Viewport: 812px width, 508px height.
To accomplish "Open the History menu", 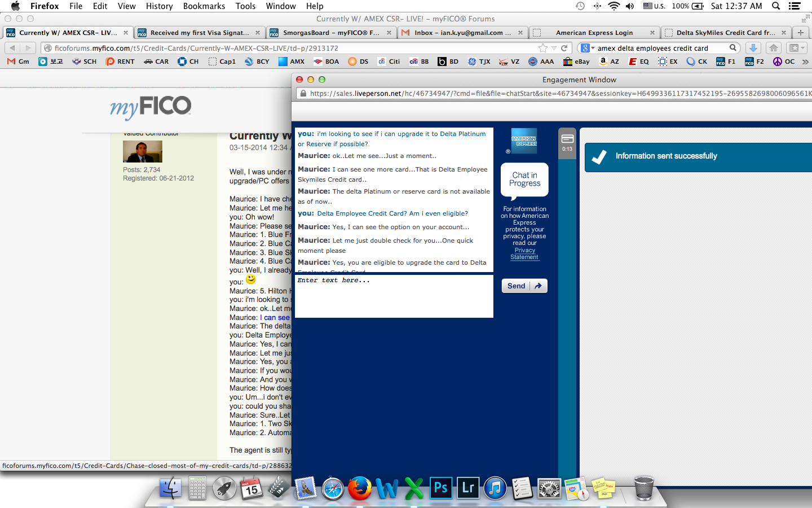I will point(159,6).
